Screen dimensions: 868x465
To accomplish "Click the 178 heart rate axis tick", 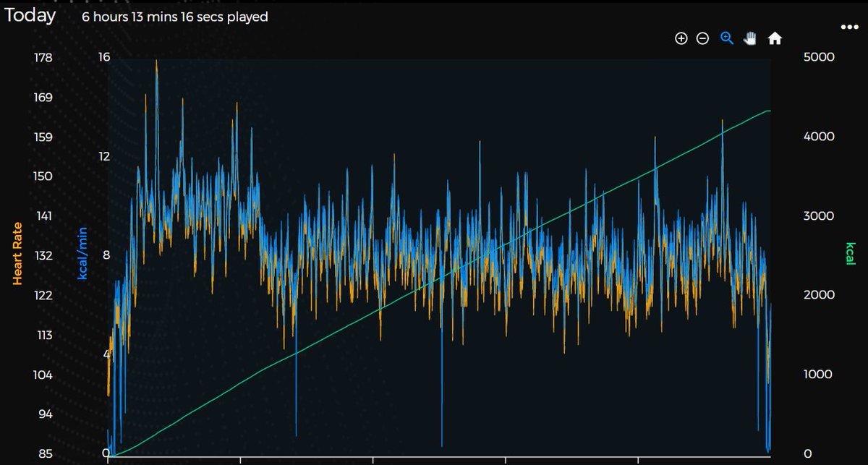I will point(42,57).
